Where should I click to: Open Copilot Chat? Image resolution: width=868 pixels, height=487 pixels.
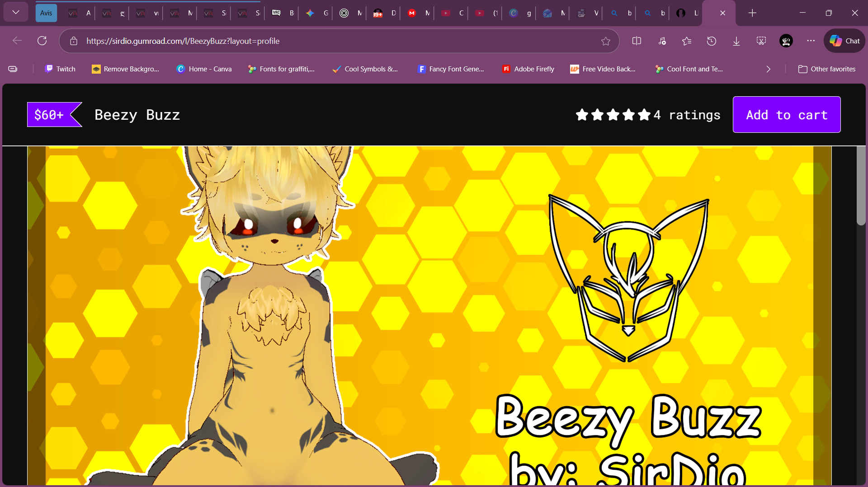[x=844, y=41]
